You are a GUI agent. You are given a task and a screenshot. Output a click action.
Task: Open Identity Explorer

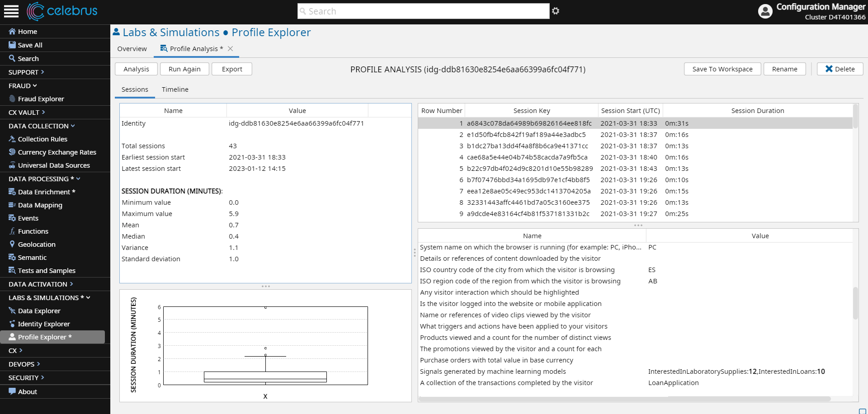[x=43, y=324]
